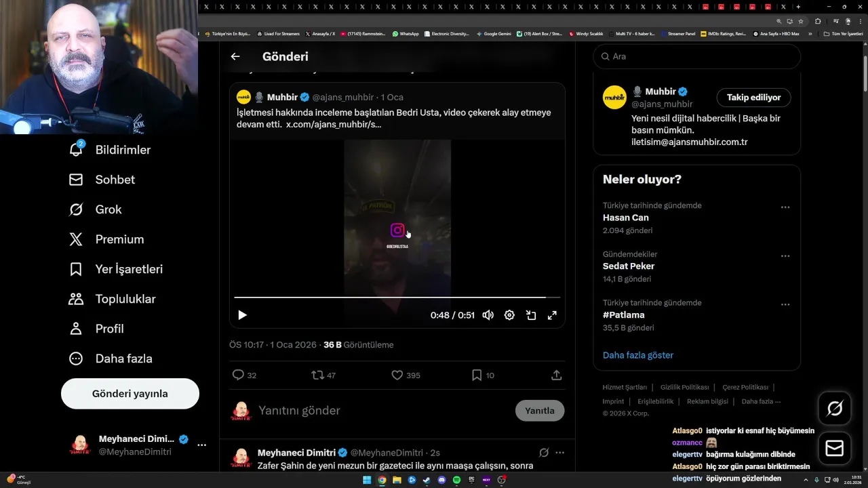This screenshot has height=488, width=868.
Task: Open Spotify from the taskbar
Action: [x=456, y=480]
